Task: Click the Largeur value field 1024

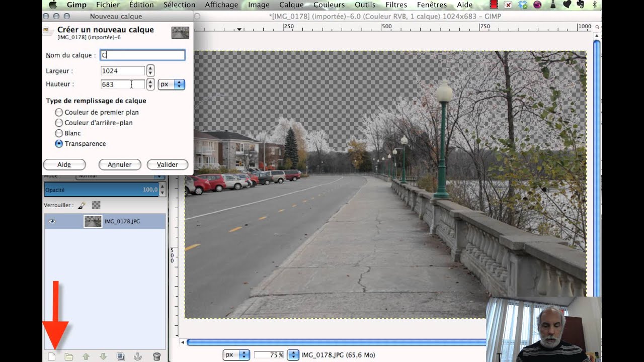Action: coord(123,71)
